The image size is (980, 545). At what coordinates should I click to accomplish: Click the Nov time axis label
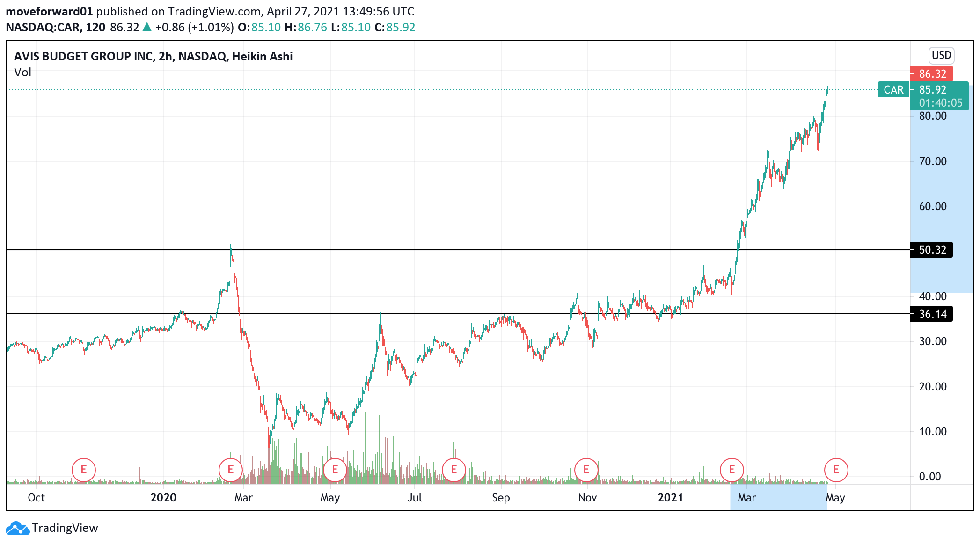point(587,498)
